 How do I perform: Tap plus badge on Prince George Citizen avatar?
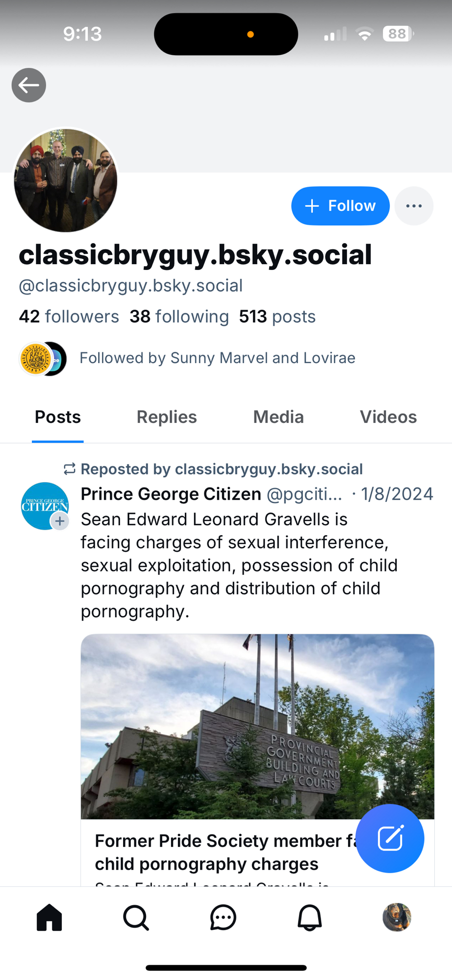pyautogui.click(x=60, y=521)
